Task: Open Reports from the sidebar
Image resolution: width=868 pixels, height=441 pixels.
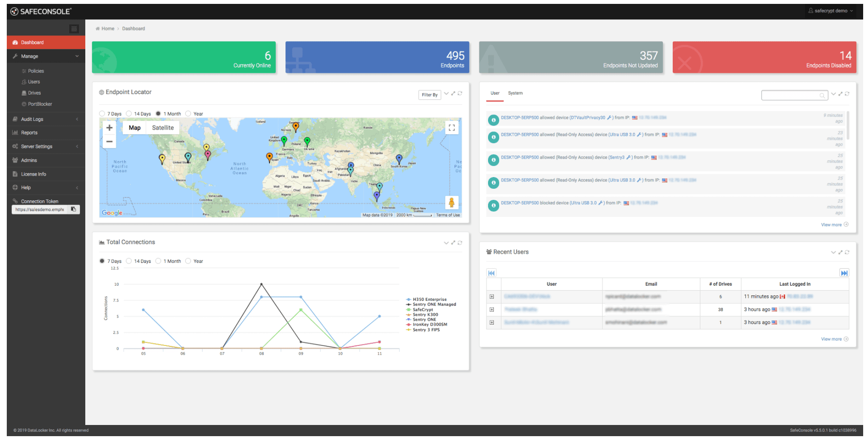Action: pos(29,133)
